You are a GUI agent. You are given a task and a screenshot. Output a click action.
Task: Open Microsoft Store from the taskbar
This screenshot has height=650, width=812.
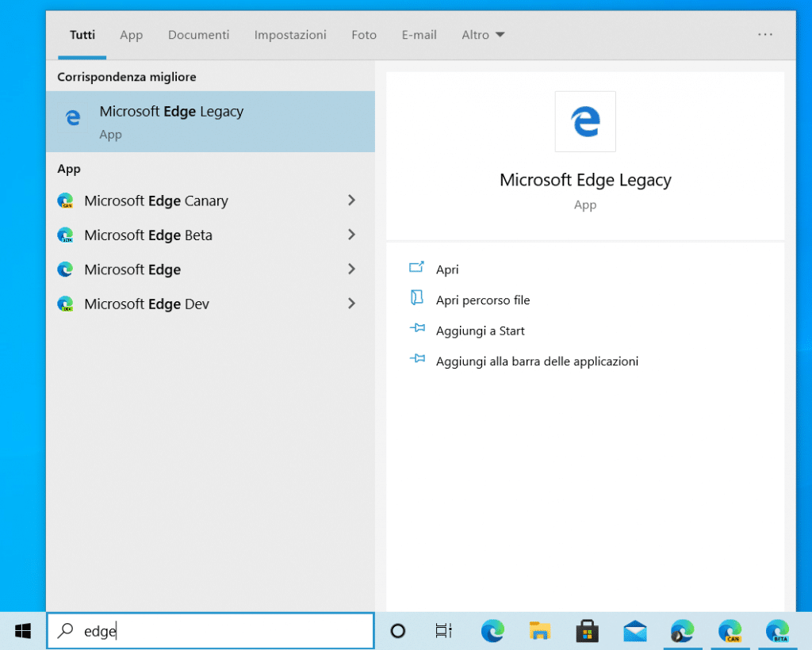point(588,631)
